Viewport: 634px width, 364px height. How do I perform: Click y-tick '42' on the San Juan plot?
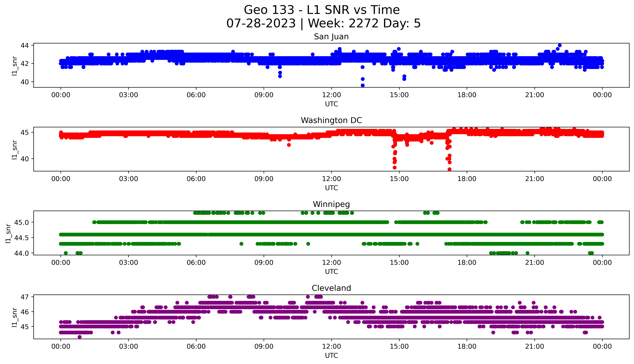click(25, 64)
